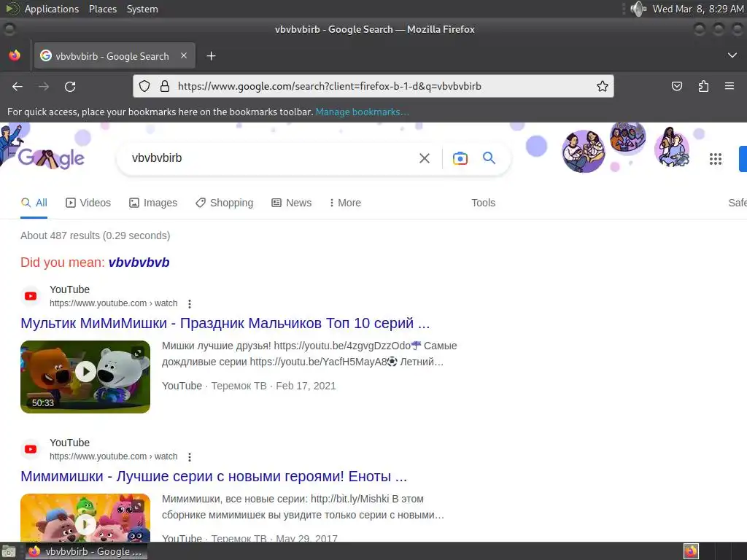Switch to the Shopping tab
Image resolution: width=747 pixels, height=560 pixels.
pos(225,203)
